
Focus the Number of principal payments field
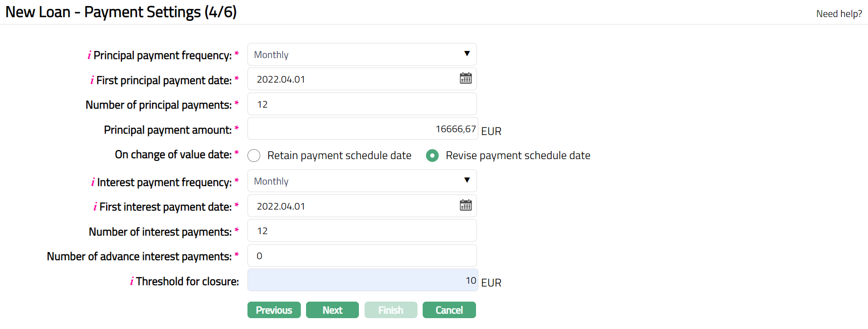[x=362, y=104]
